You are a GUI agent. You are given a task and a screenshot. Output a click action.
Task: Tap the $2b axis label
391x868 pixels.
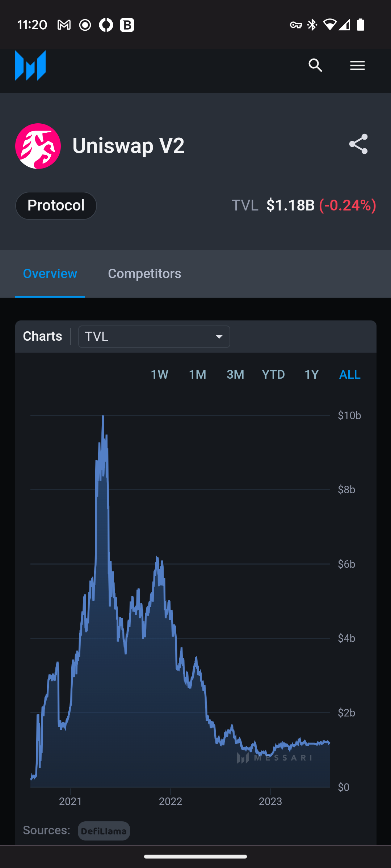click(x=346, y=713)
